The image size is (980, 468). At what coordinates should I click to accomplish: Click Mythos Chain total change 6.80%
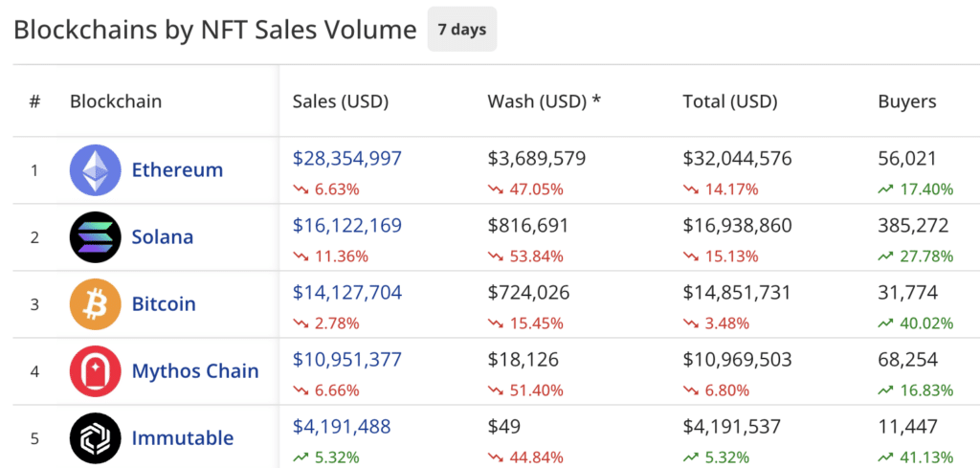click(x=716, y=390)
